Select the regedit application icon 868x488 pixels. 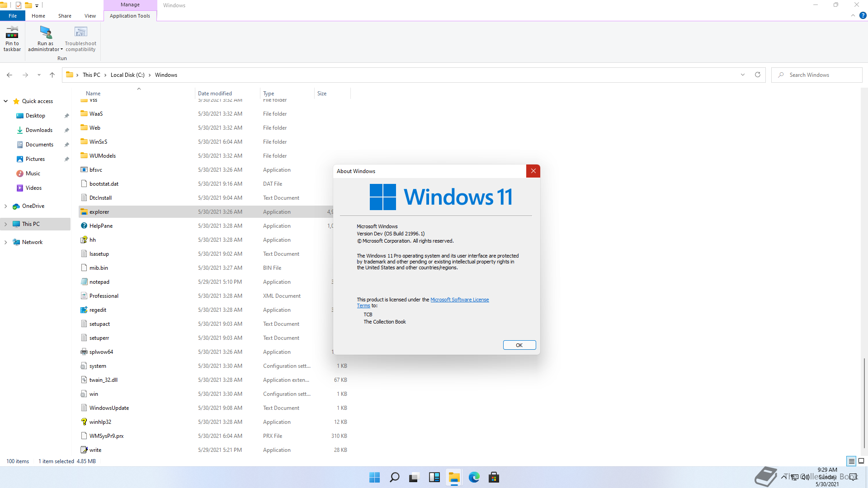pos(84,310)
